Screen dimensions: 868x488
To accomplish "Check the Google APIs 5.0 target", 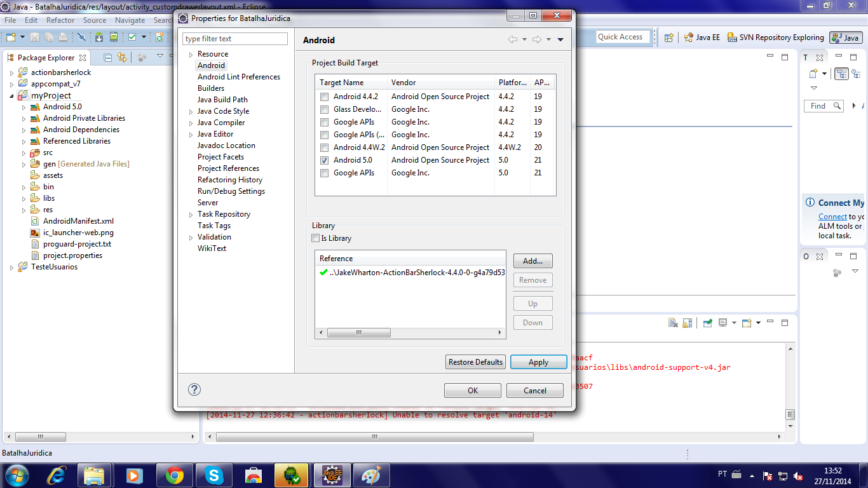I will pyautogui.click(x=325, y=173).
